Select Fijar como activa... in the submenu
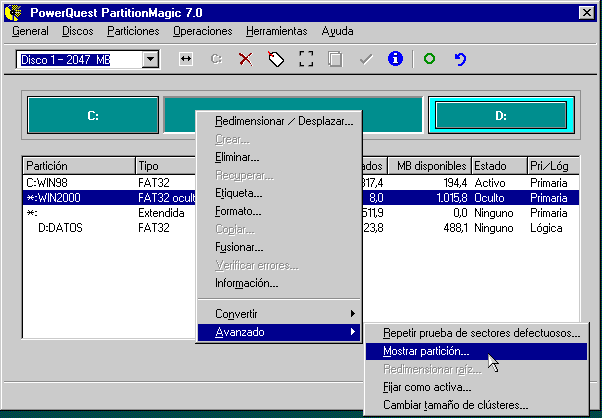 point(476,387)
